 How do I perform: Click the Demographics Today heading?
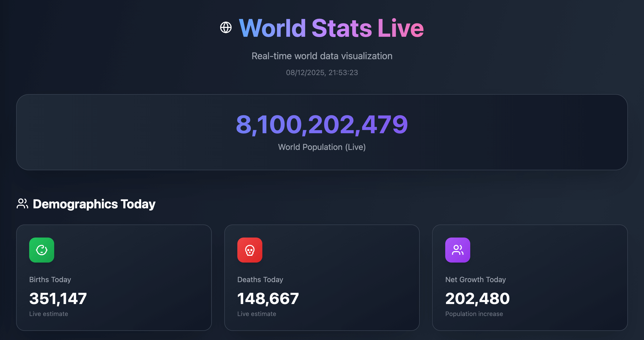click(x=94, y=204)
